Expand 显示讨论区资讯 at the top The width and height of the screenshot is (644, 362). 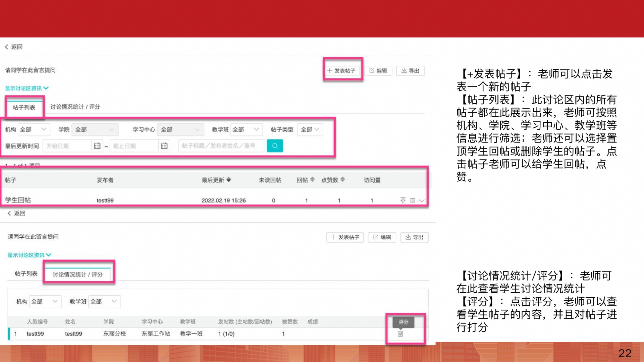point(26,88)
